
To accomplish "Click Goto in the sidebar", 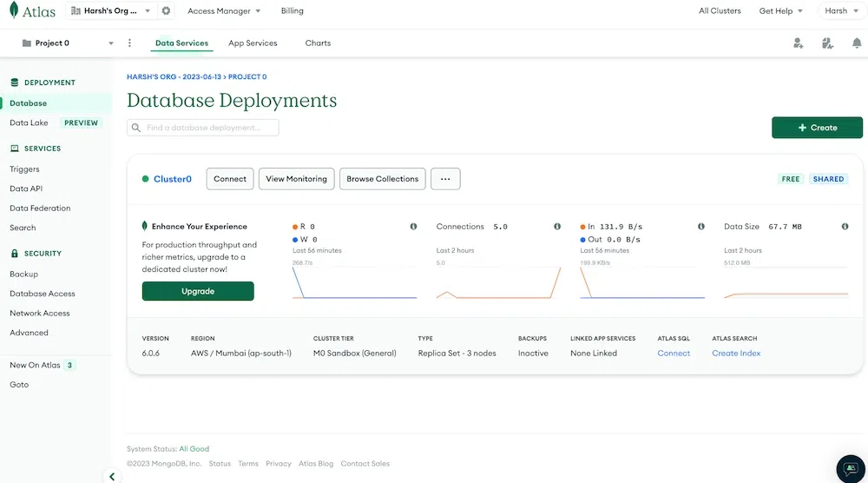I will [x=19, y=385].
